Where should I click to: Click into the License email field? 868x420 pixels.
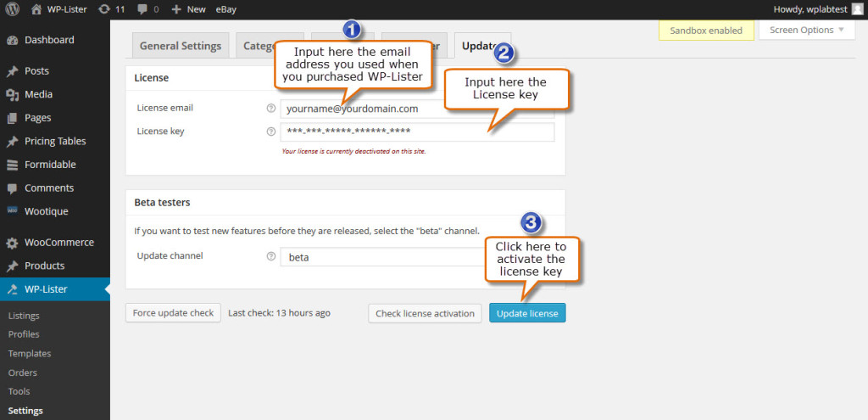417,109
